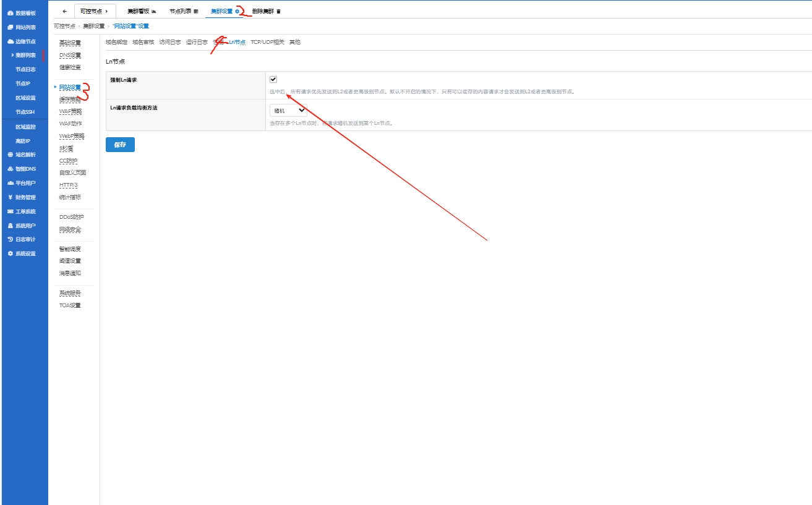Click the dashboard icon beside 数据看板
Image resolution: width=812 pixels, height=505 pixels.
[x=11, y=13]
